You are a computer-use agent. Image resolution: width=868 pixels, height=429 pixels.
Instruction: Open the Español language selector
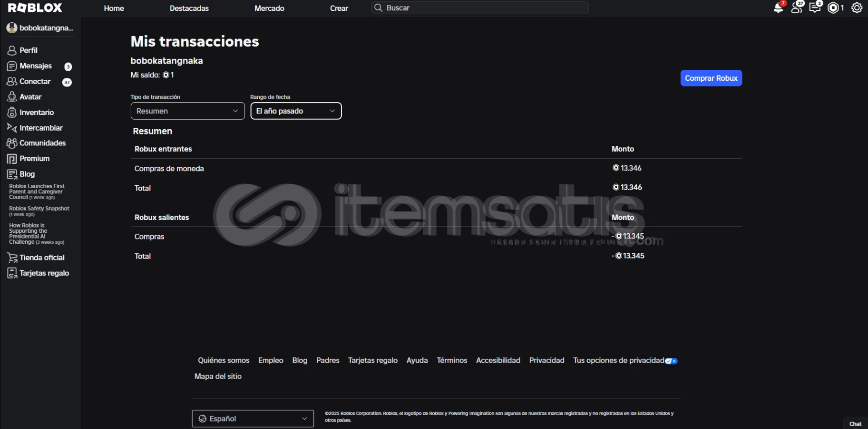point(253,419)
